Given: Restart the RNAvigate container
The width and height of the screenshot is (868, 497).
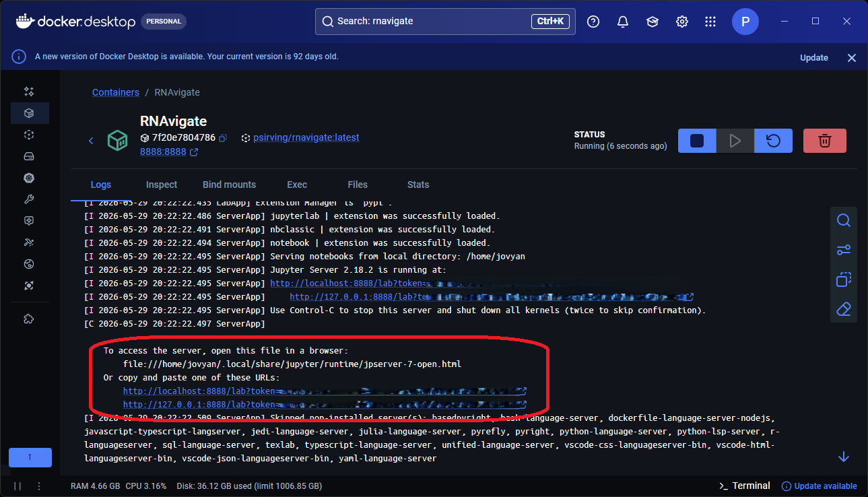Looking at the screenshot, I should [774, 141].
